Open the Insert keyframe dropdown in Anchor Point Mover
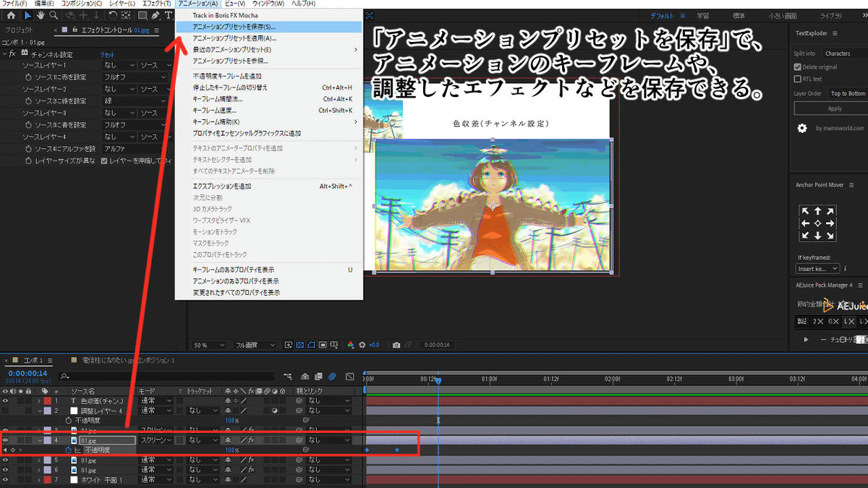 pyautogui.click(x=817, y=268)
